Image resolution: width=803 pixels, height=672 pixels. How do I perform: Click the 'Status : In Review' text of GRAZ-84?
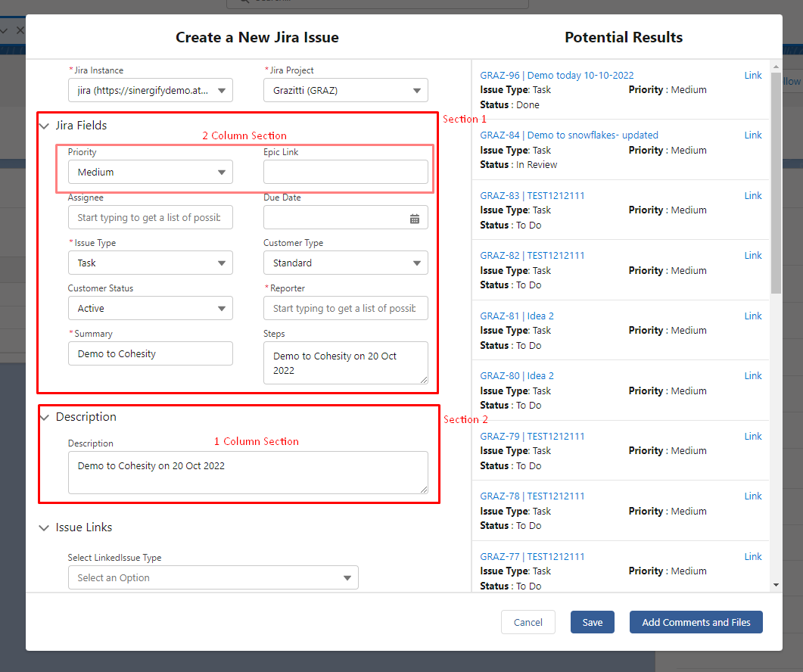pos(518,165)
